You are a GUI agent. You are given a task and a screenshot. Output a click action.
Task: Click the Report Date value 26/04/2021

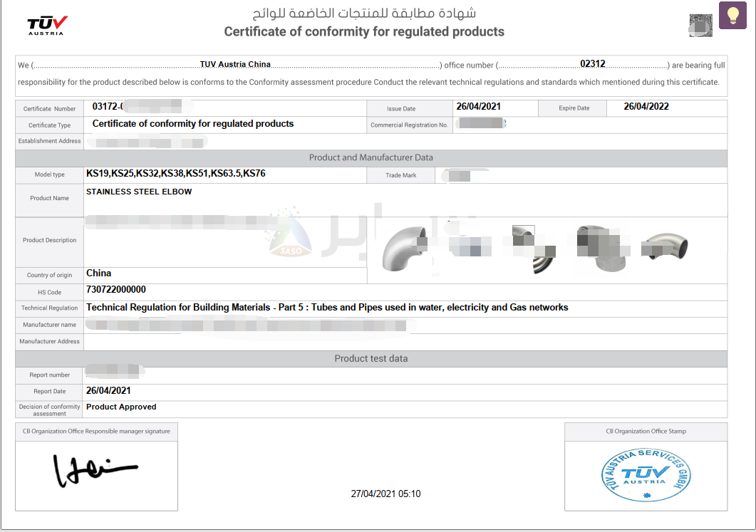tap(108, 391)
